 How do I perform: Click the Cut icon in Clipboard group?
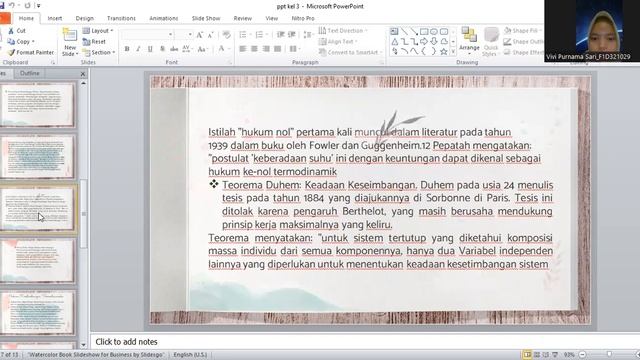pos(11,31)
